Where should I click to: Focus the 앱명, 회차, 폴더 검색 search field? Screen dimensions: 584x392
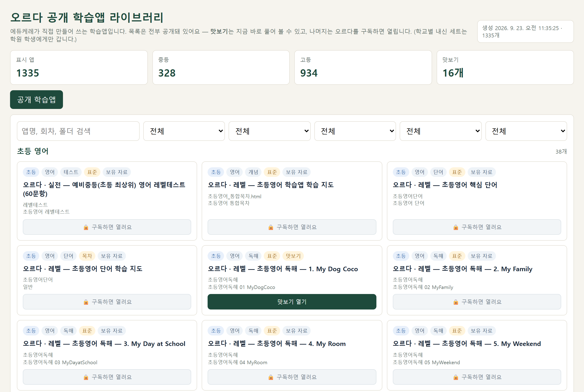[x=78, y=131]
